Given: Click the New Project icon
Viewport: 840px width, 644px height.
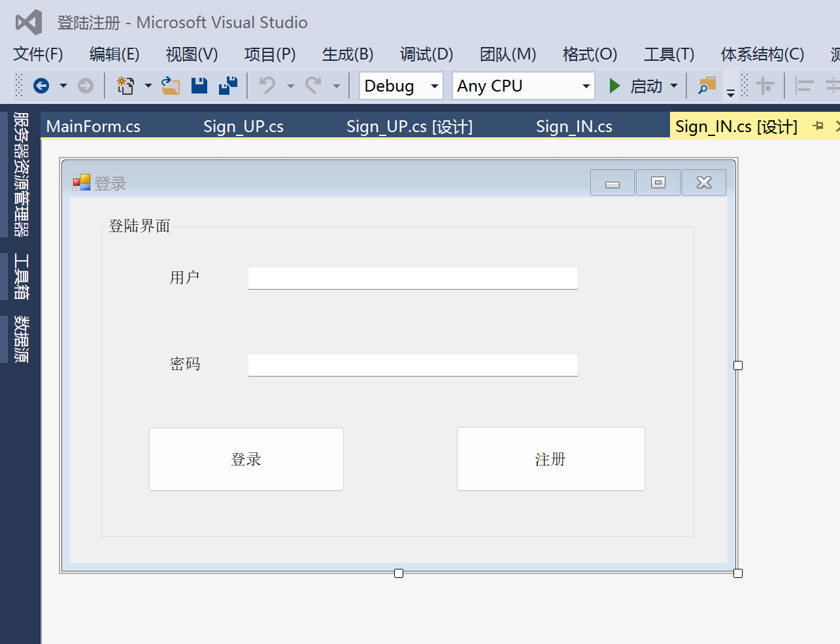Looking at the screenshot, I should (126, 86).
